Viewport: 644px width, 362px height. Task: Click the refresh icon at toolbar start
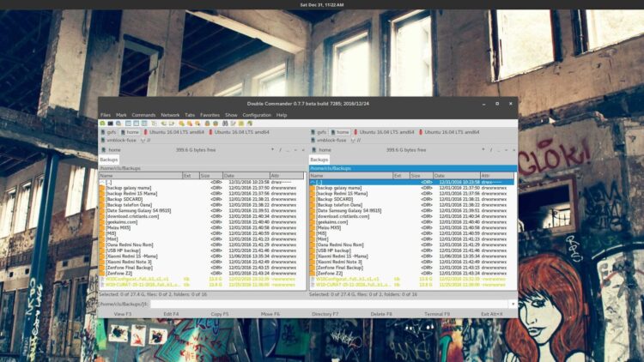[103, 124]
